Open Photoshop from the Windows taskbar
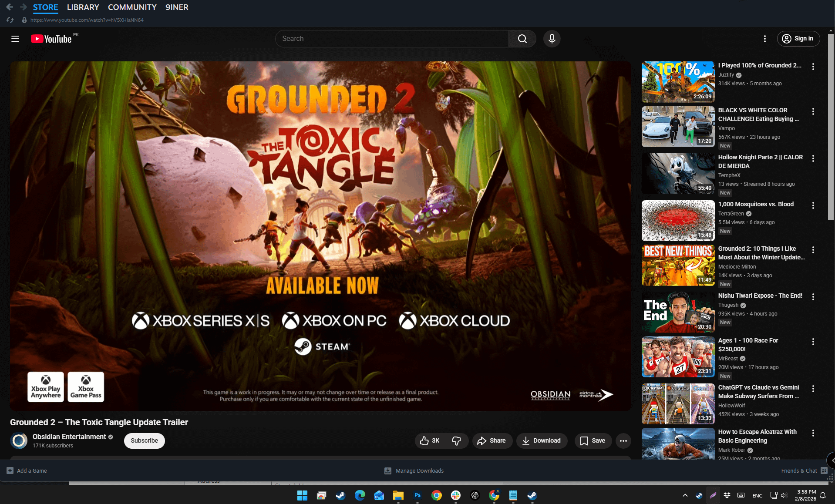Image resolution: width=835 pixels, height=504 pixels. coord(417,495)
